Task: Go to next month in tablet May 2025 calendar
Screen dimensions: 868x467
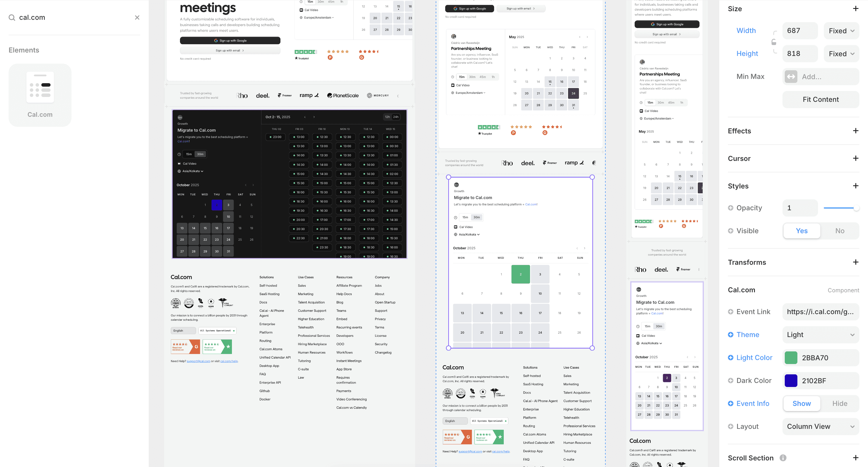Action: (587, 37)
